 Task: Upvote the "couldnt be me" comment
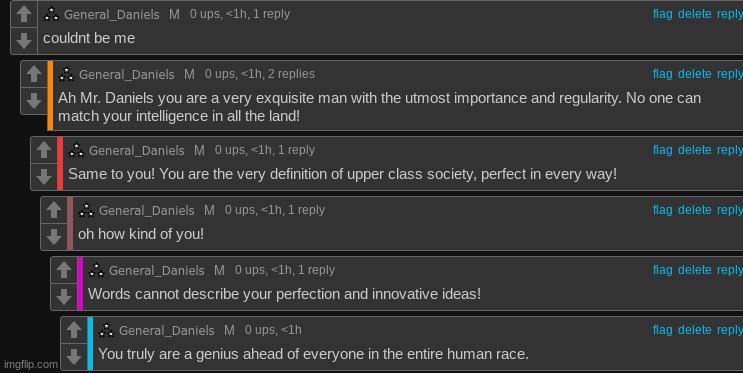(24, 14)
